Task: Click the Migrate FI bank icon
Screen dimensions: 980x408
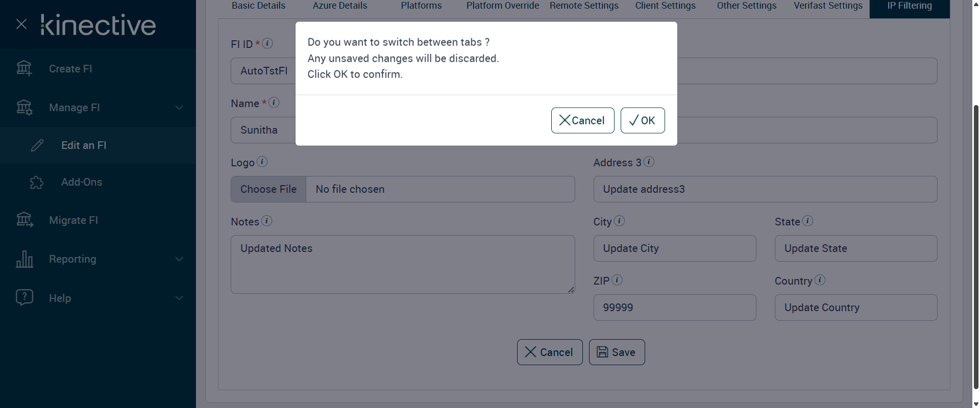Action: 24,220
